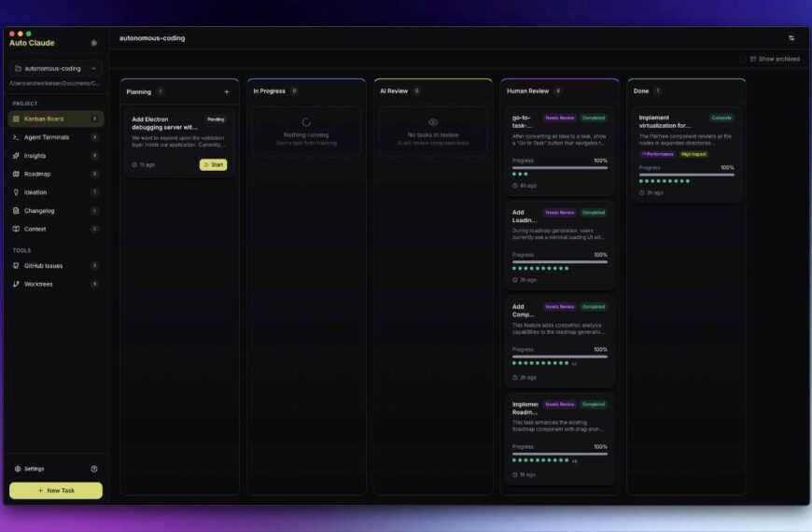Click the GitHub Issues icon under Tools
This screenshot has height=532, width=812.
[x=16, y=266]
